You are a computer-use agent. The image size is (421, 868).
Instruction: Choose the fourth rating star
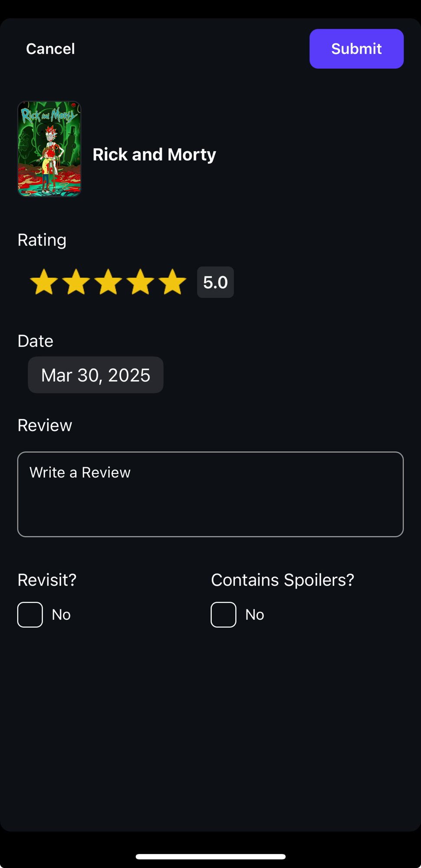(x=140, y=282)
